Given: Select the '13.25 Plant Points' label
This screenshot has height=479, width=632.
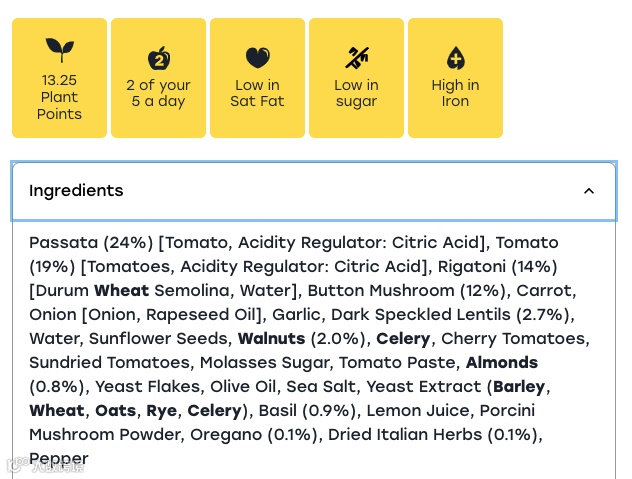Looking at the screenshot, I should (x=60, y=98).
